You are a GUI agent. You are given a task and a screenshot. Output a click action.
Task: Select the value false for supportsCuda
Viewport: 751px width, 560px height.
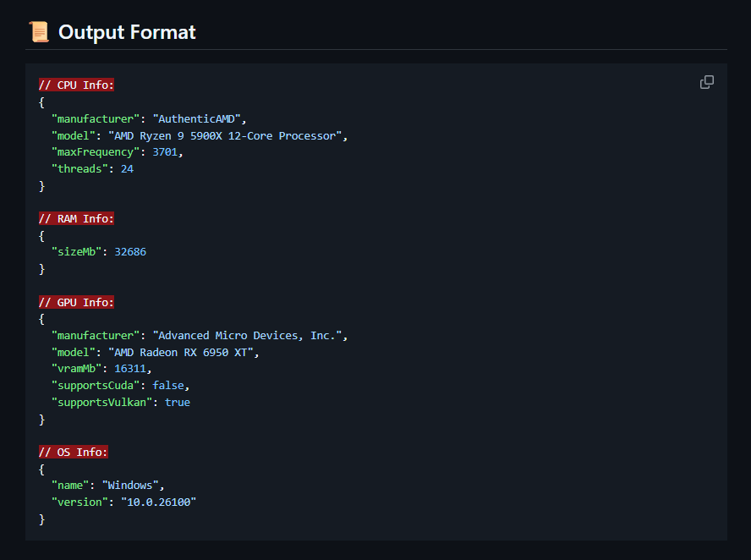(x=168, y=385)
